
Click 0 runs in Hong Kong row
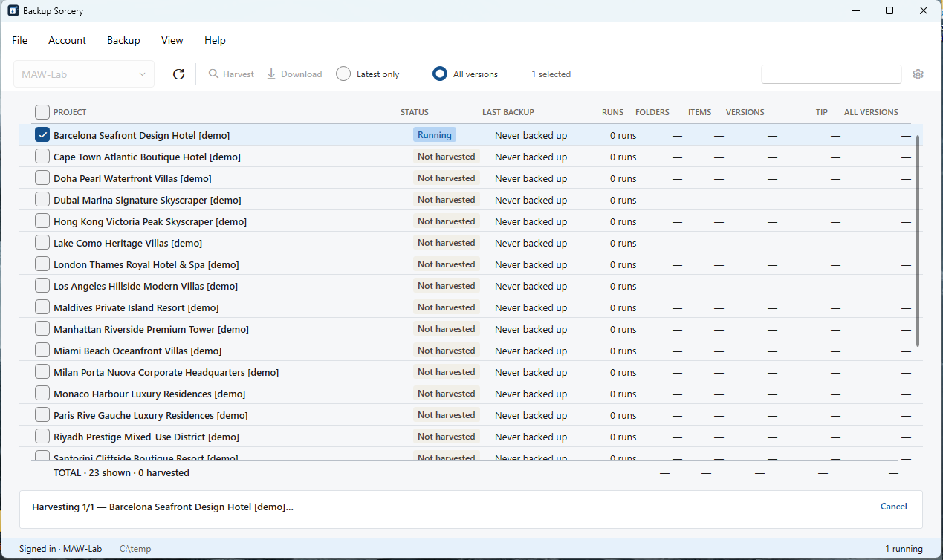[x=623, y=221]
